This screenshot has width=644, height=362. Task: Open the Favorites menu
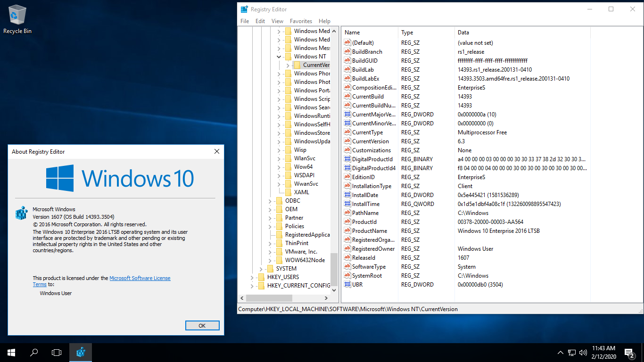coord(301,21)
